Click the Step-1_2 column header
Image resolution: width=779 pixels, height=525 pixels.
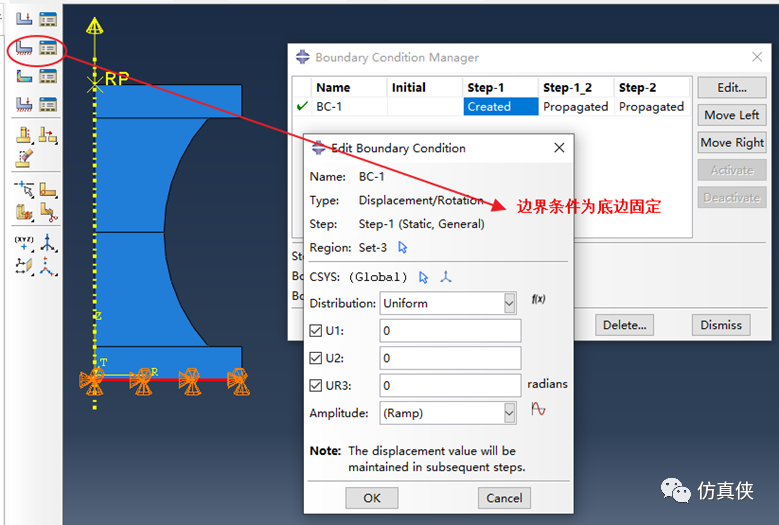point(576,88)
